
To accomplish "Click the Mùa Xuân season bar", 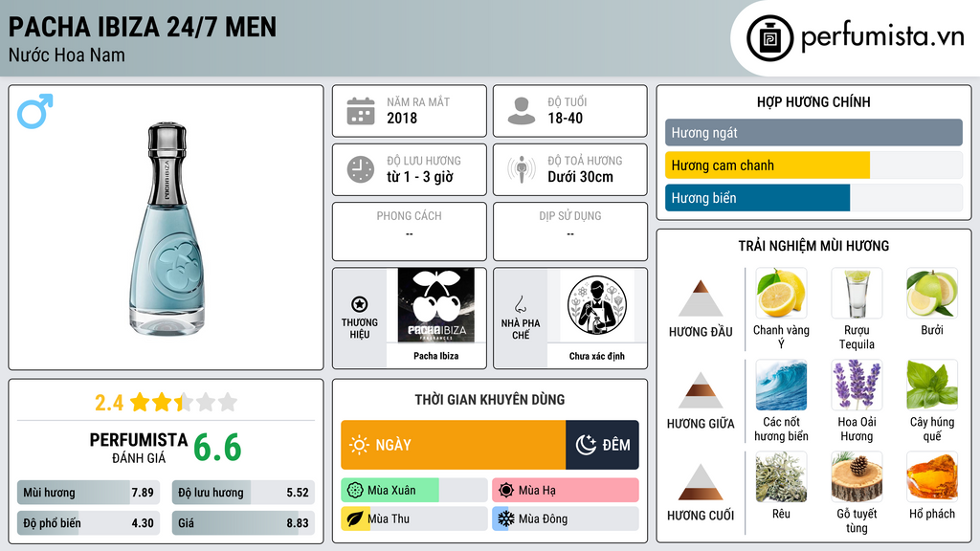I will [x=413, y=491].
